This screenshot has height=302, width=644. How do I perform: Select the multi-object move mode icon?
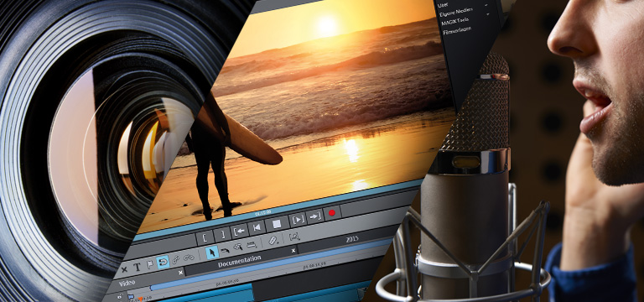coord(238,247)
